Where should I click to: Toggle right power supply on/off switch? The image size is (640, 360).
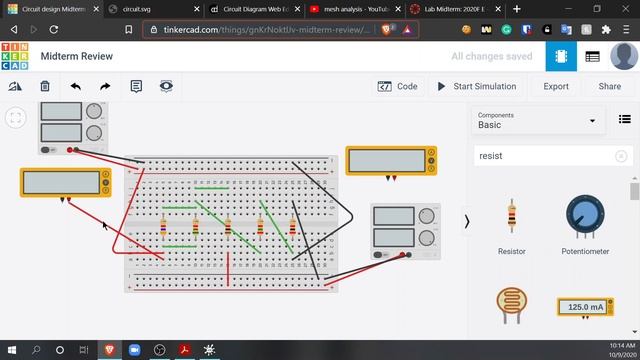(380, 255)
